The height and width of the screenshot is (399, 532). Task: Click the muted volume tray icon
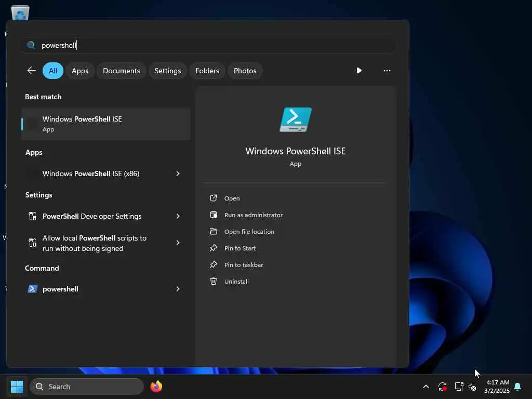pyautogui.click(x=472, y=387)
